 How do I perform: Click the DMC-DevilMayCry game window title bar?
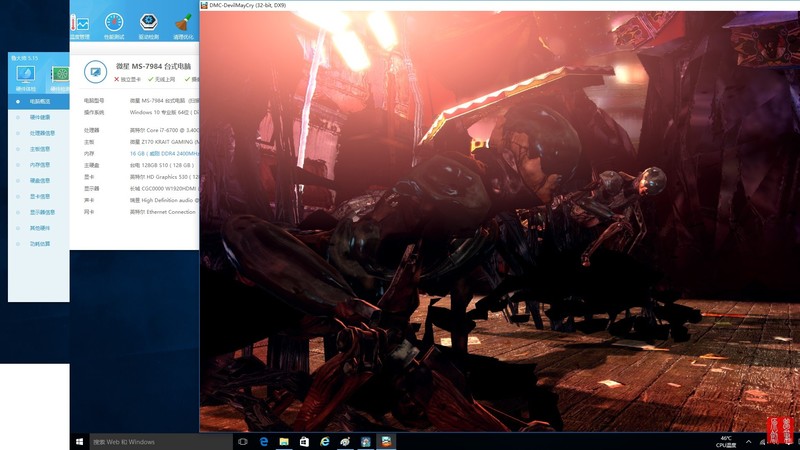[499, 5]
